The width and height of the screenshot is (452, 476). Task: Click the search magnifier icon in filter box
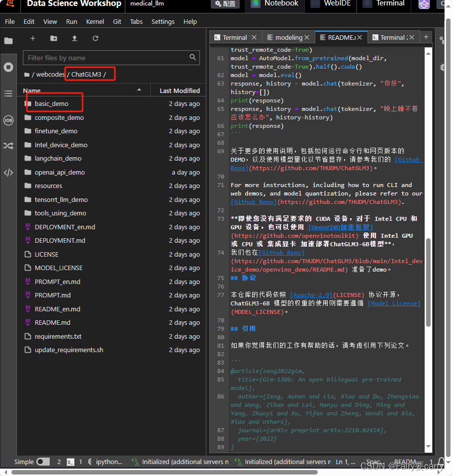tap(193, 57)
